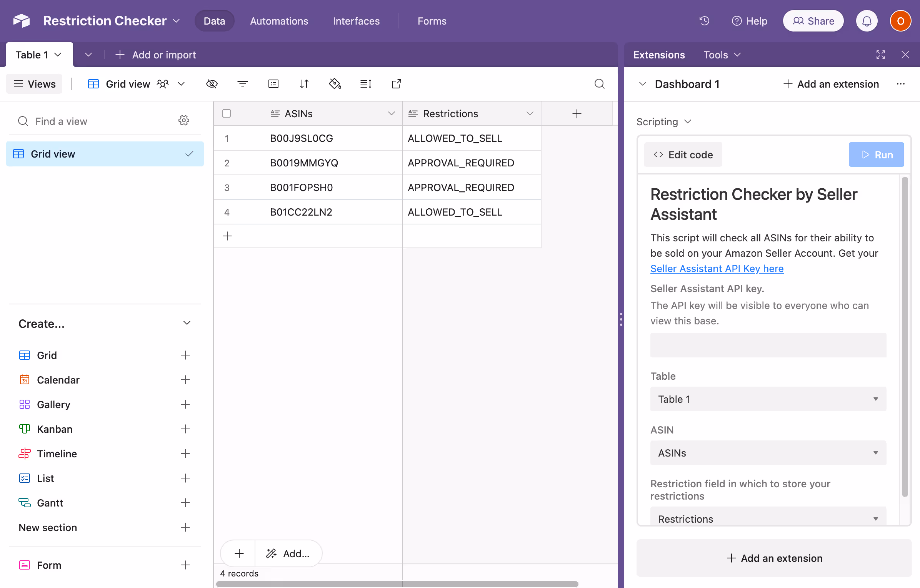Create a new Kanban view plus
Image resolution: width=920 pixels, height=588 pixels.
coord(185,429)
